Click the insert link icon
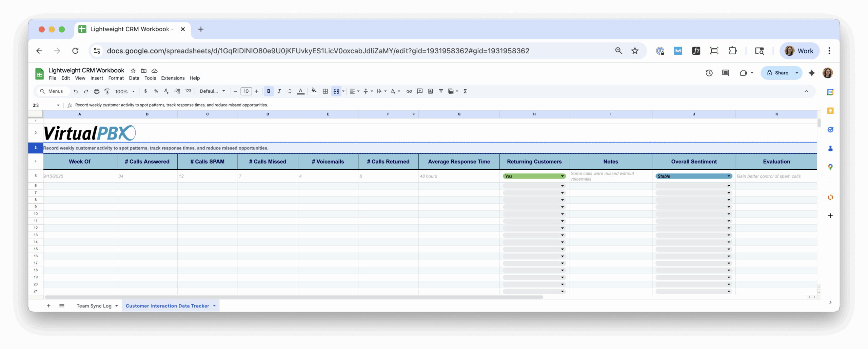The height and width of the screenshot is (349, 868). 409,91
